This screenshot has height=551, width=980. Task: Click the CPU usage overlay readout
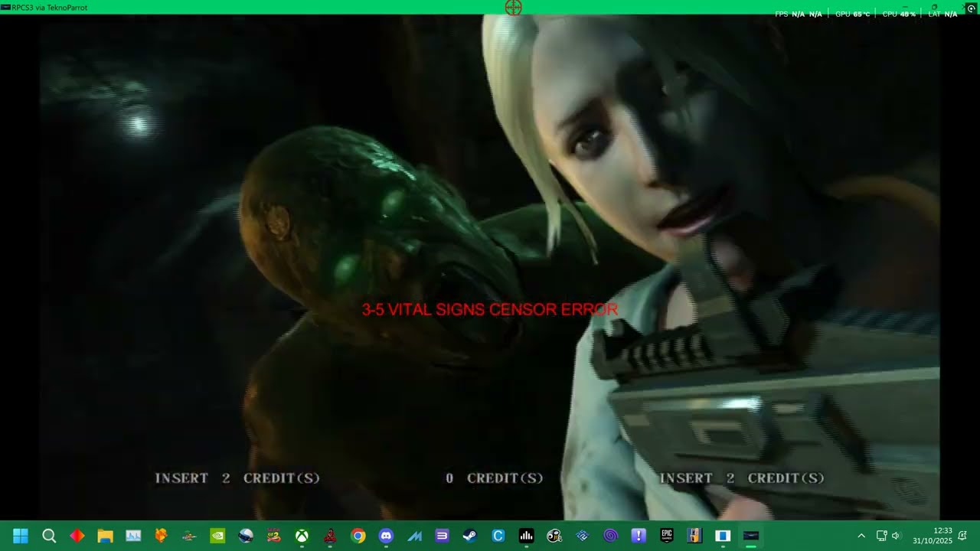(x=899, y=14)
